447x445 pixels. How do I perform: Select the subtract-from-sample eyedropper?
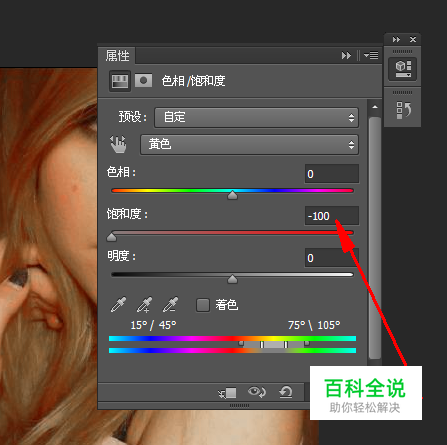click(x=170, y=305)
